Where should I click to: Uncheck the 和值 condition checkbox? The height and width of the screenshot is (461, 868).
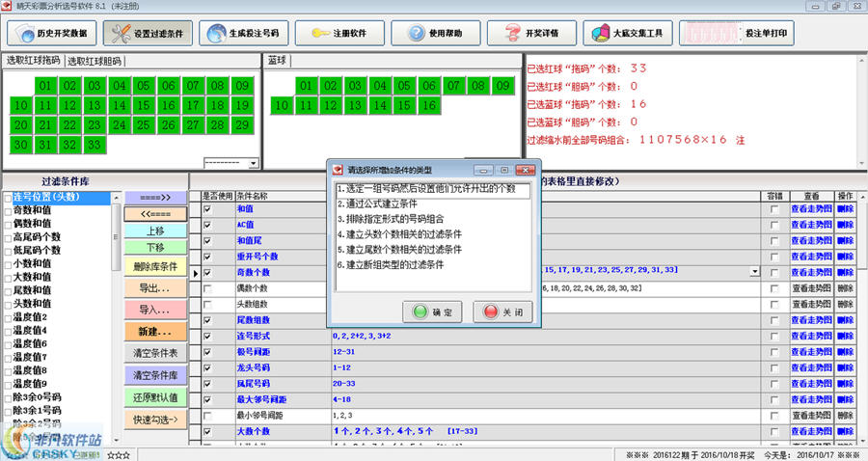[x=207, y=209]
